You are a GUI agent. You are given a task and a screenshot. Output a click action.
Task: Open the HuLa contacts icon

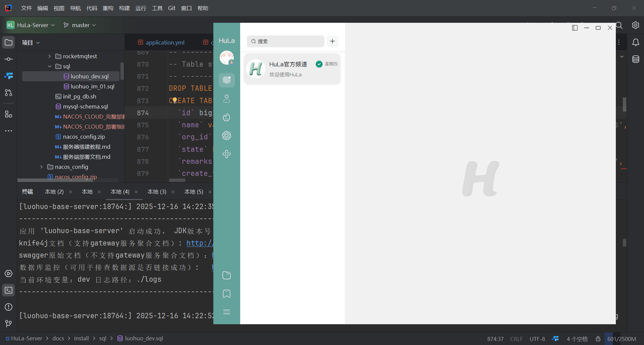[x=227, y=98]
